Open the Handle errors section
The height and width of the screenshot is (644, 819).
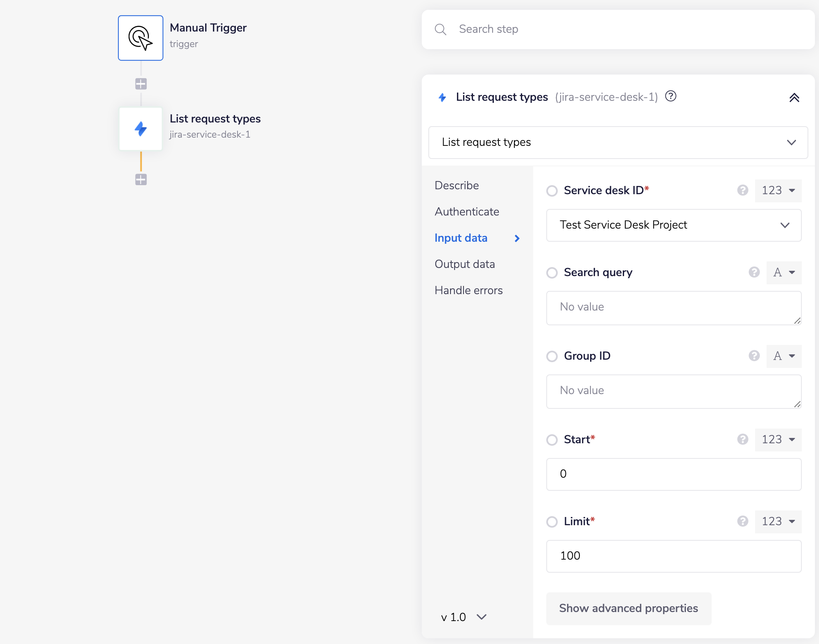(468, 290)
